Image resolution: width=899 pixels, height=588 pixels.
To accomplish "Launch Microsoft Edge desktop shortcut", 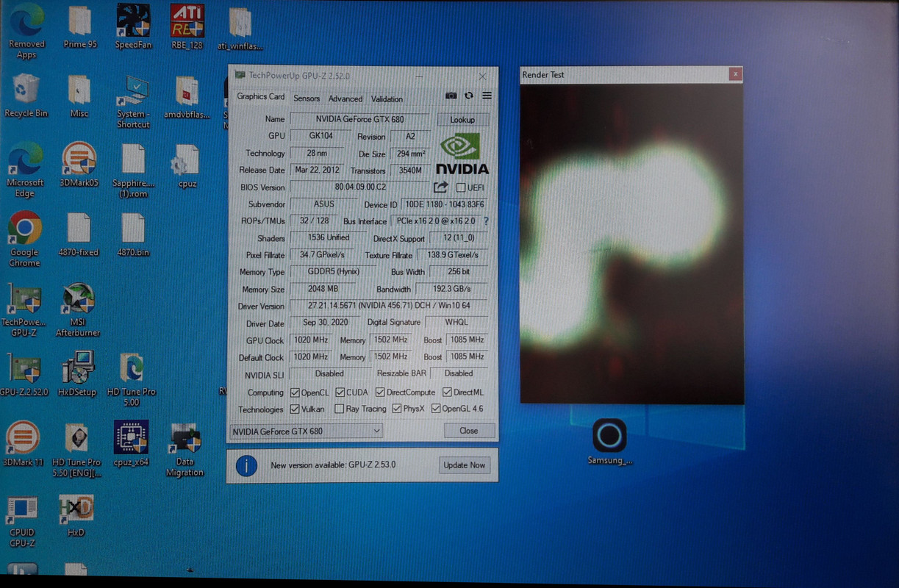I will coord(25,170).
